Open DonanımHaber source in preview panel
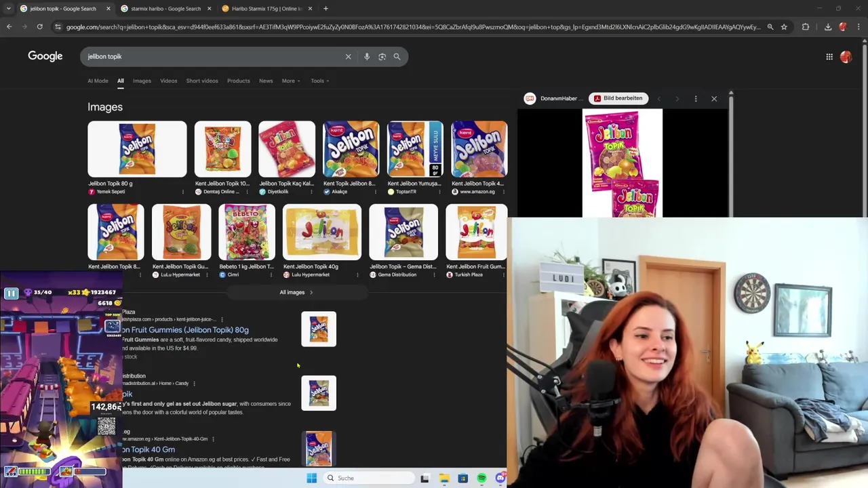The height and width of the screenshot is (488, 868). coord(554,99)
